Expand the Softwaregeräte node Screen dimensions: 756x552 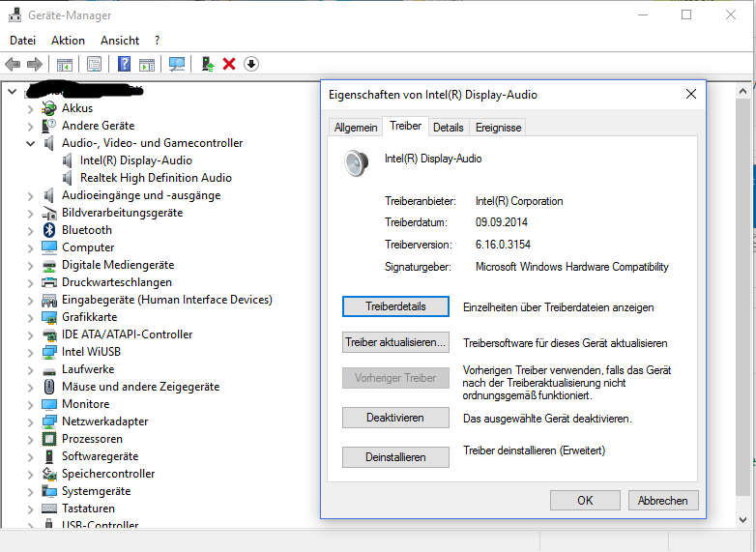[x=30, y=457]
